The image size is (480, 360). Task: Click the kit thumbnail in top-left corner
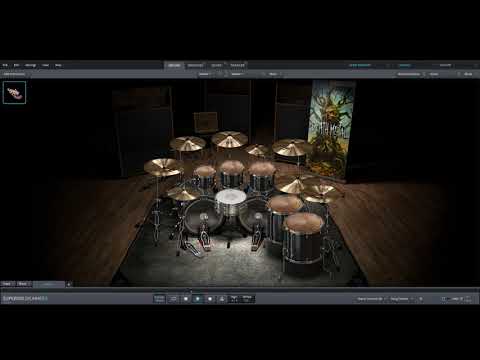pos(14,92)
